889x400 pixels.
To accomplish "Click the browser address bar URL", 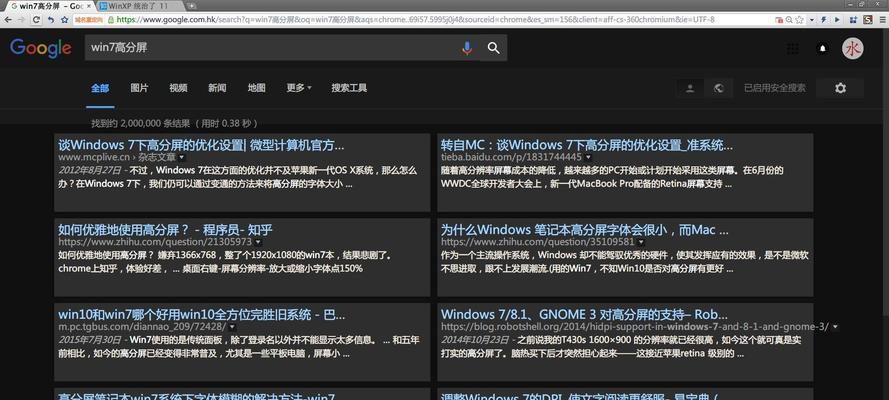I will click(416, 19).
